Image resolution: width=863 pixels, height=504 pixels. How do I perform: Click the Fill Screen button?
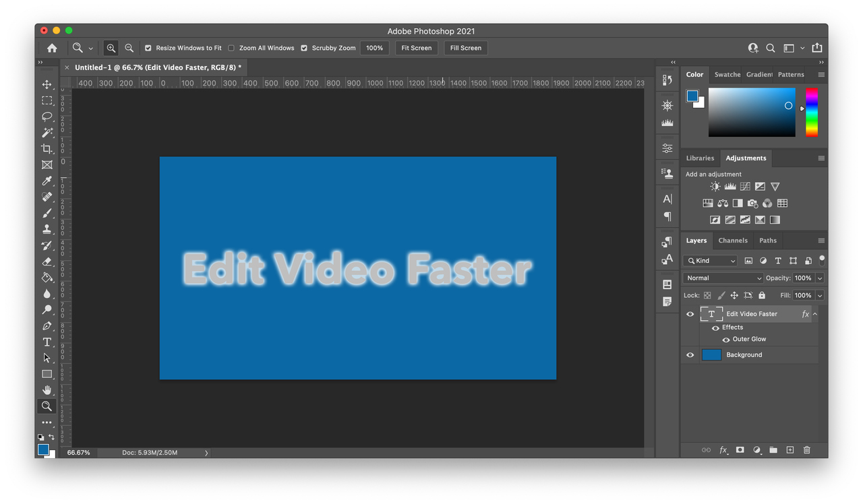[x=465, y=48]
